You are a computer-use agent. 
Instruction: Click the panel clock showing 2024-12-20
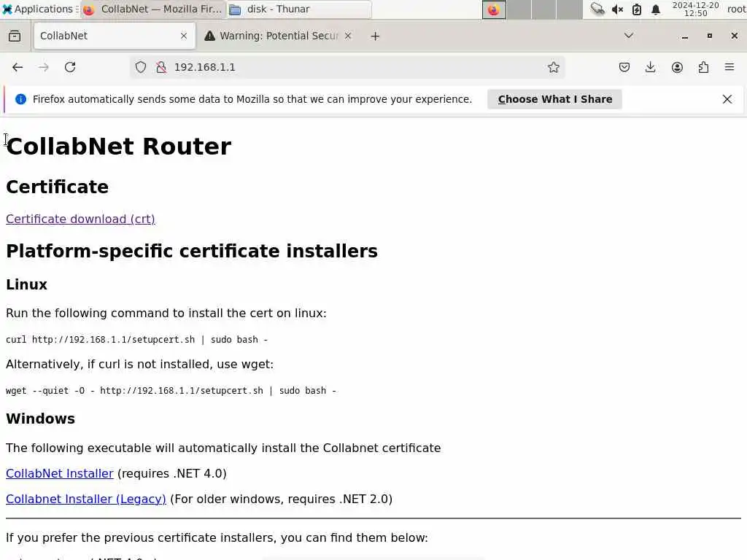695,9
